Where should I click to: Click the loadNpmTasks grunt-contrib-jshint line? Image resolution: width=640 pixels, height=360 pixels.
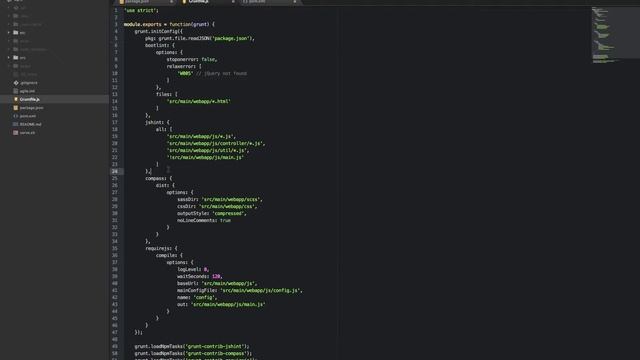click(x=191, y=347)
